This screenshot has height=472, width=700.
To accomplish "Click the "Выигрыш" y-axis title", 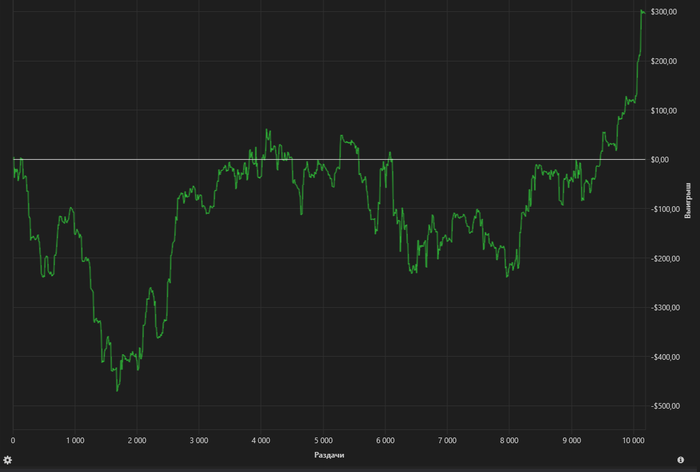I will (x=688, y=200).
